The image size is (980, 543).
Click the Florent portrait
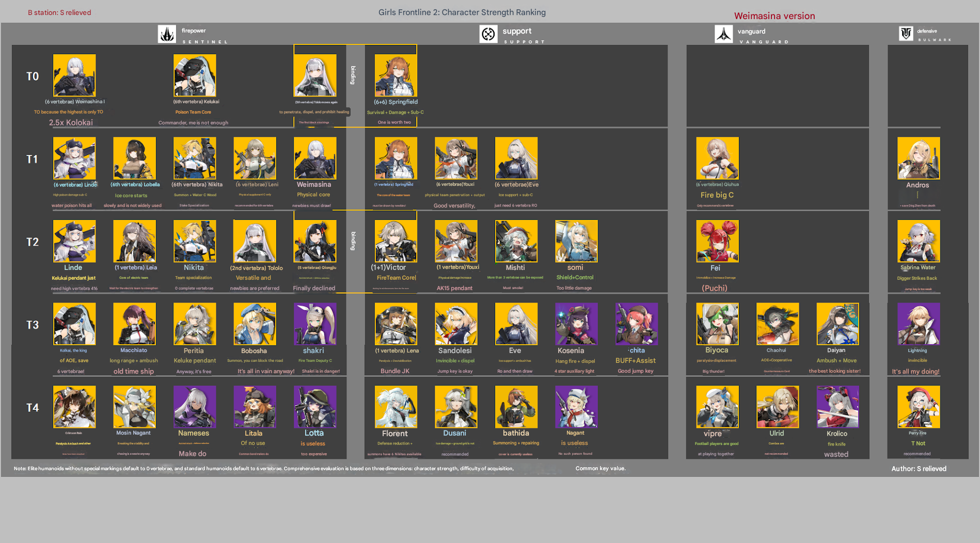point(396,407)
